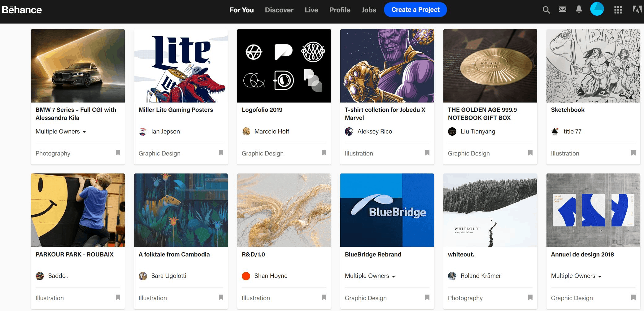The width and height of the screenshot is (644, 311).
Task: Open the BlueBridge logo thumbnail
Action: (387, 210)
